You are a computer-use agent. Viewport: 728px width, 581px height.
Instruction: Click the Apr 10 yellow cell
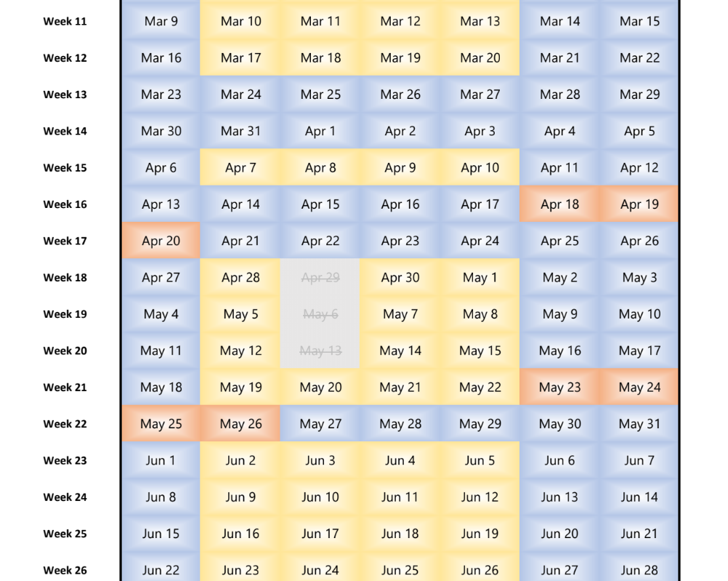tap(480, 168)
